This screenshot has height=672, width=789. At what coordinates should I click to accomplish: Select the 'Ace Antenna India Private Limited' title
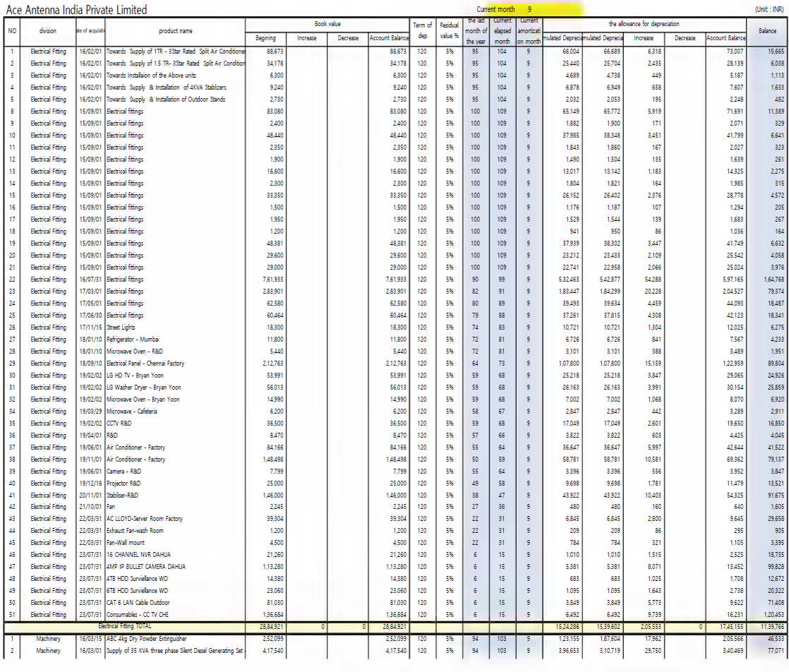click(76, 10)
